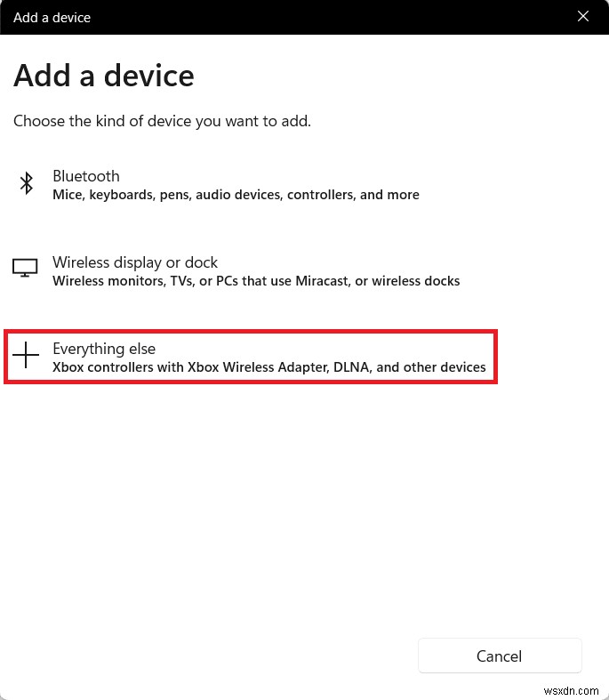Click the word Miracast in the description

tap(323, 281)
